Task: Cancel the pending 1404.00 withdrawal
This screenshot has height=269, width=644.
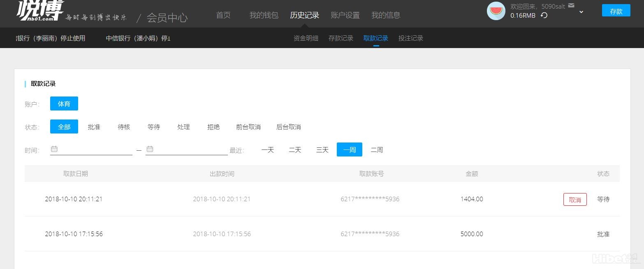Action: (x=575, y=200)
